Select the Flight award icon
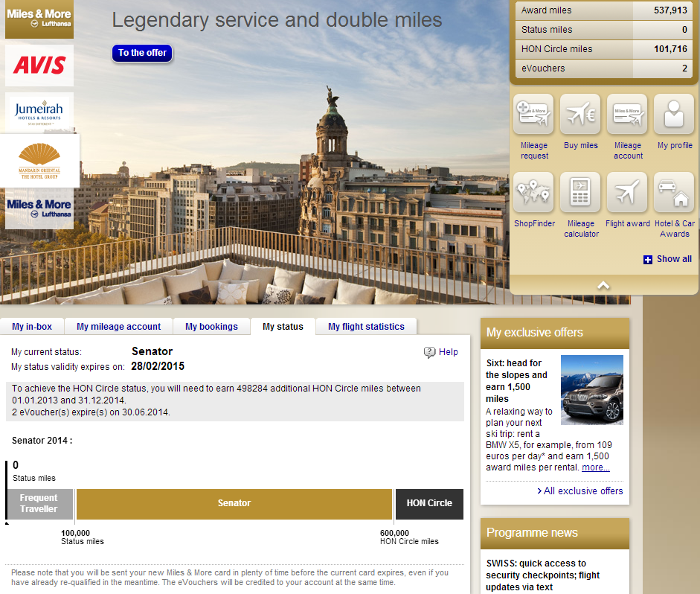 [627, 193]
